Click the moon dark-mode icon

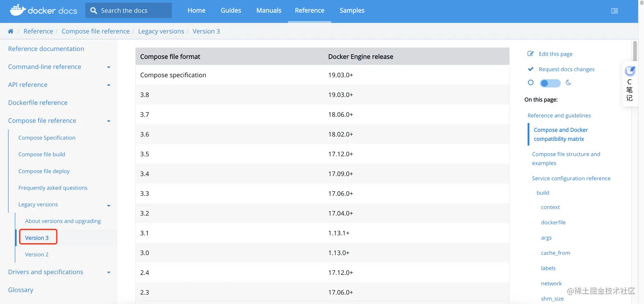[x=568, y=83]
